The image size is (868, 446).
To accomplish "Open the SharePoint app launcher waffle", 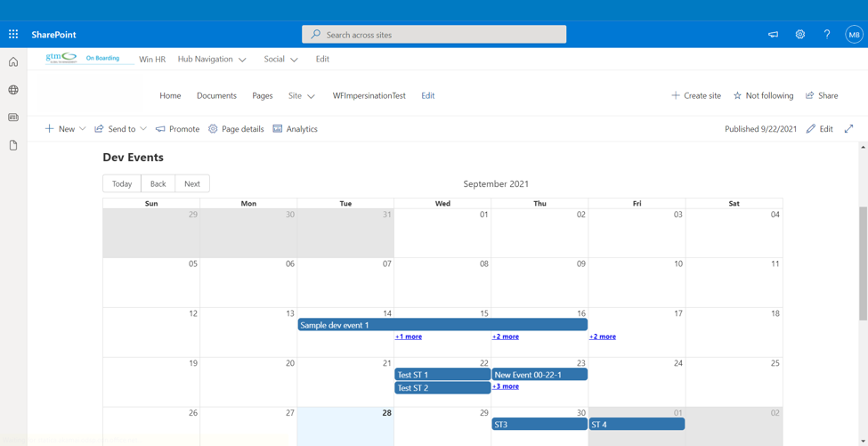I will 13,35.
